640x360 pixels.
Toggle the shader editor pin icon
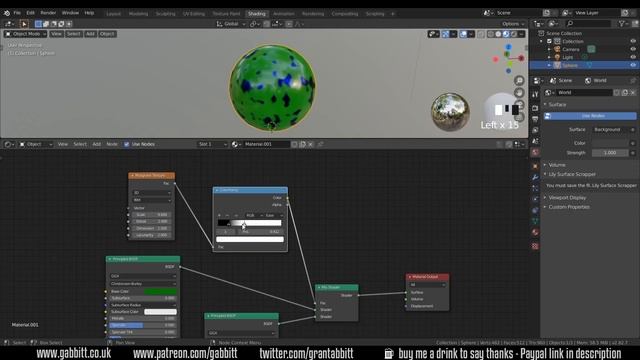point(320,144)
